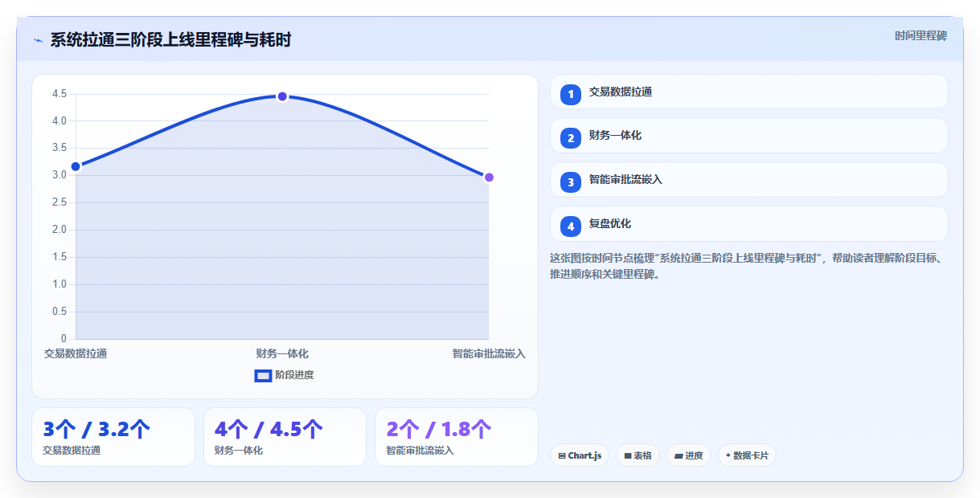The width and height of the screenshot is (980, 498).
Task: Click the description paragraph starting 这张图按时间节点
Action: pos(748,266)
